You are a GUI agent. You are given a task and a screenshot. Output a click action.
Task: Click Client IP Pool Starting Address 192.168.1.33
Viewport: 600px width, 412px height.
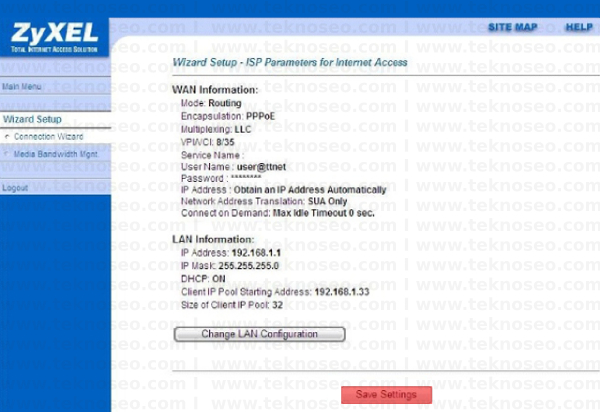pos(275,292)
